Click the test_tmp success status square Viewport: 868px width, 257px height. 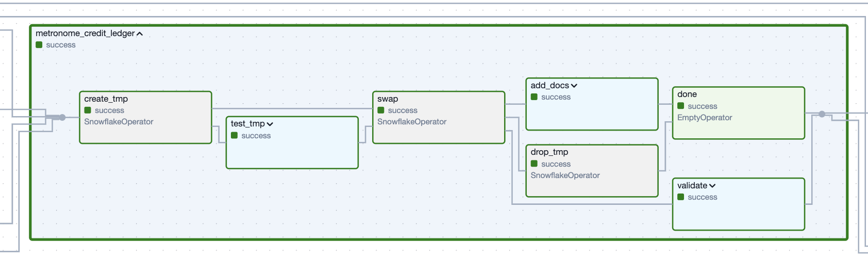pos(234,135)
